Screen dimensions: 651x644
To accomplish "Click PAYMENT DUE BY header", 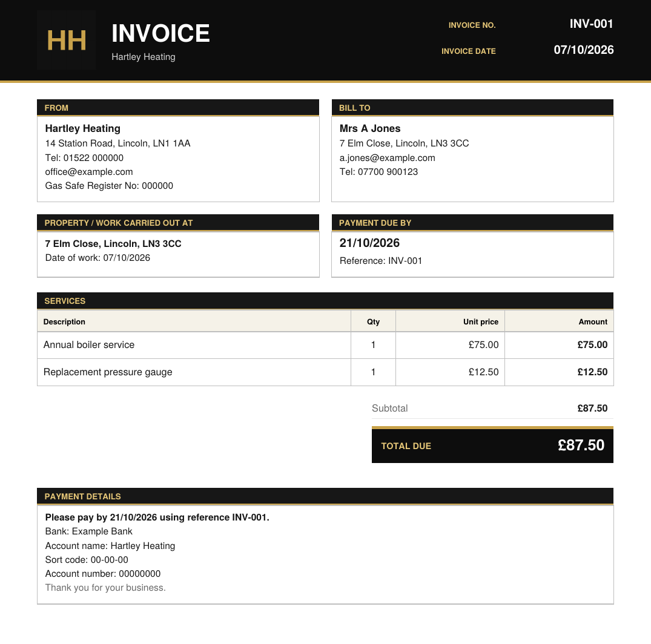I will click(x=472, y=223).
